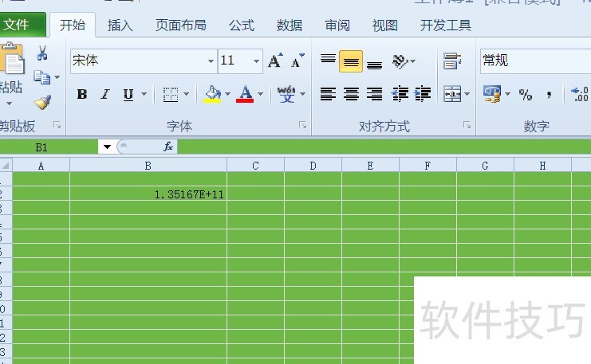This screenshot has width=591, height=364.
Task: Open the 常规 number format box
Action: pos(536,61)
